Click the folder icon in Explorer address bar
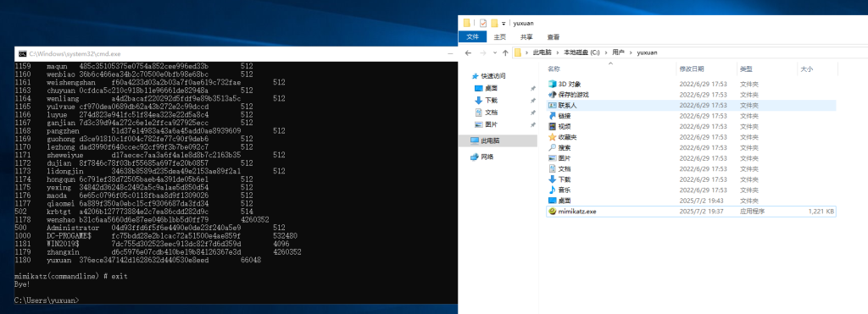 tap(518, 52)
